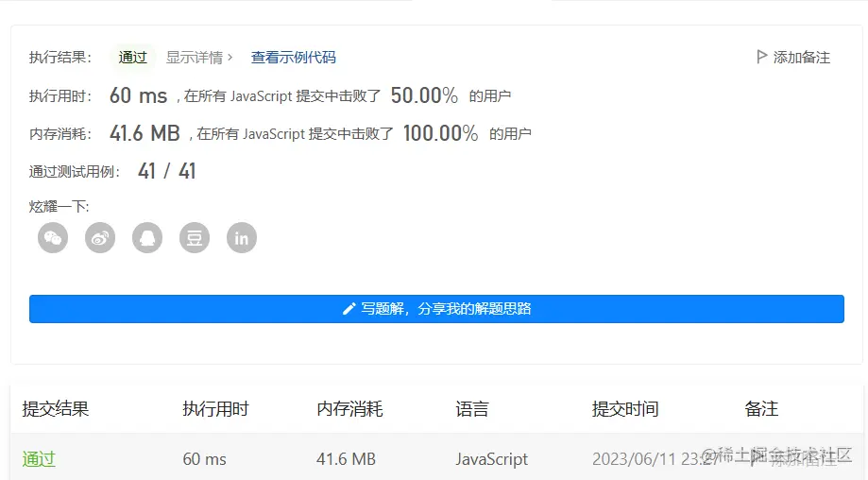Select the 内存消耗 column header
This screenshot has height=480, width=868.
[349, 409]
